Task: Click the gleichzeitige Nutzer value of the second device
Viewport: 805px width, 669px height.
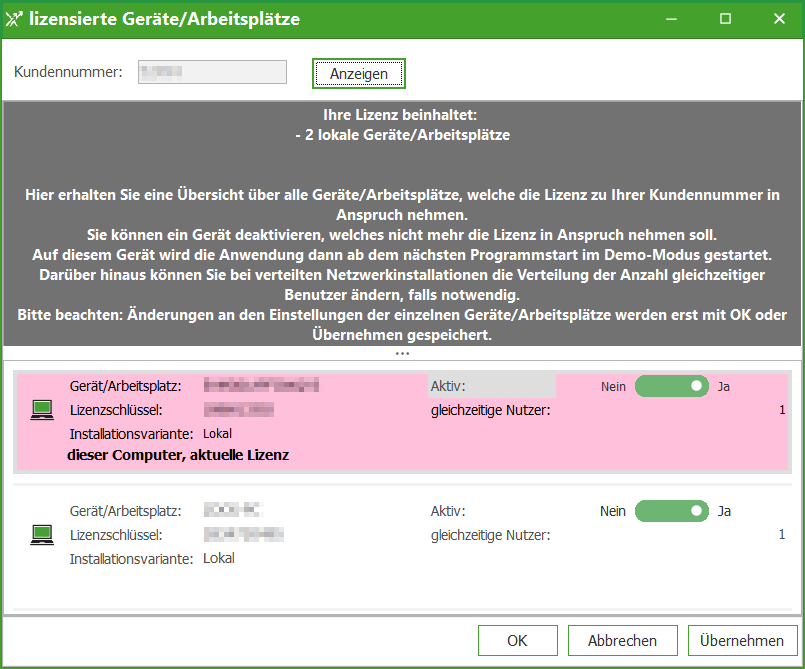Action: point(781,535)
